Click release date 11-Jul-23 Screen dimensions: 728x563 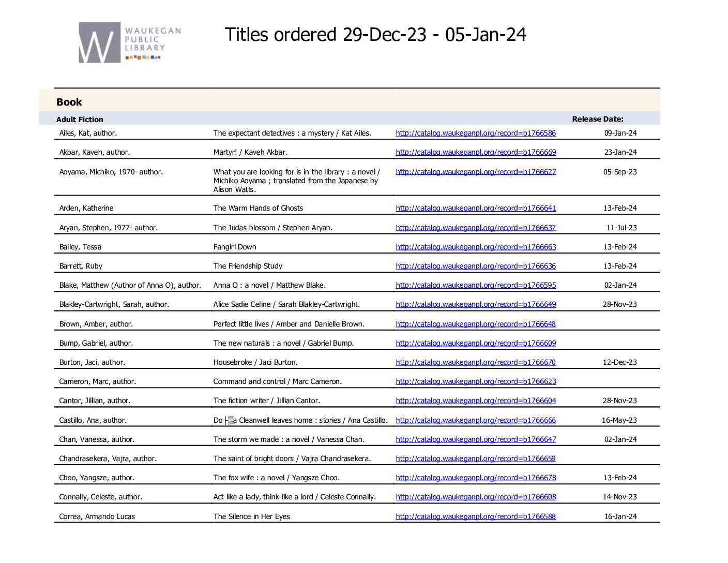621,228
